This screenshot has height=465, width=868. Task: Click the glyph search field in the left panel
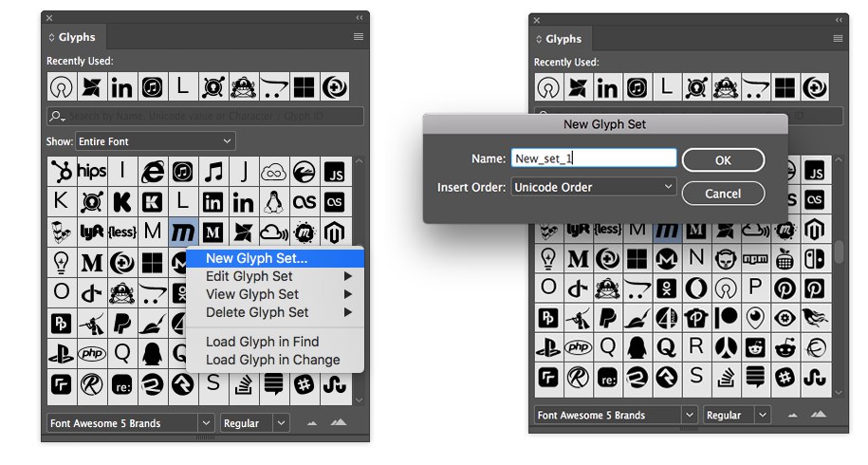pos(205,116)
